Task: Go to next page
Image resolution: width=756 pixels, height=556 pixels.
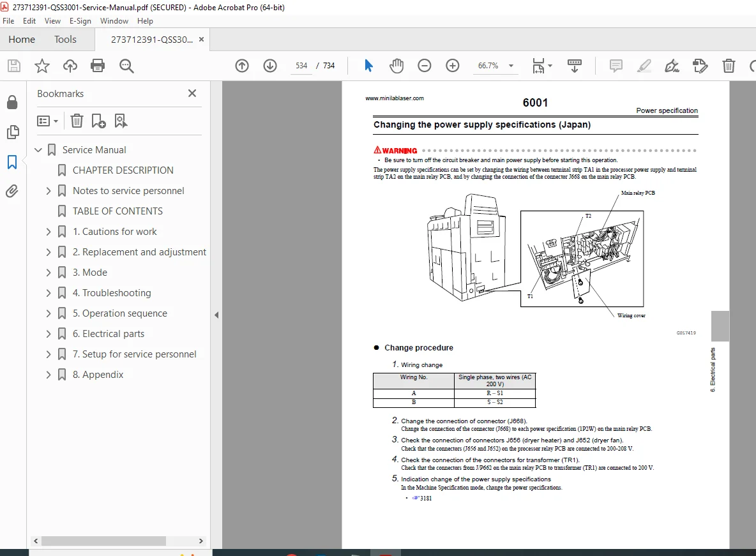Action: pos(270,66)
